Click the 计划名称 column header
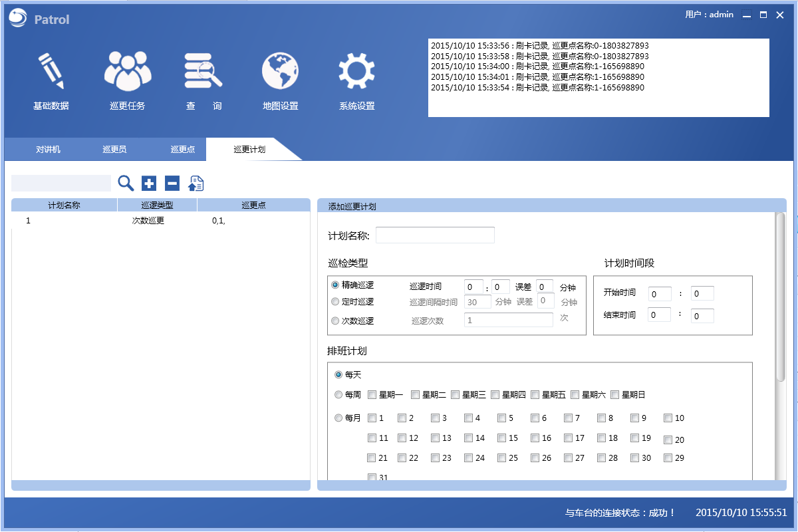Screen dimensions: 798x532 tap(65, 205)
